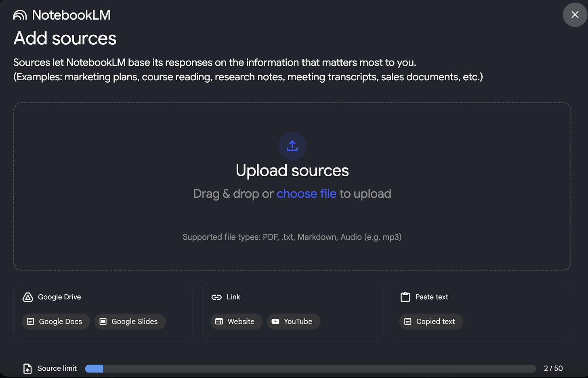This screenshot has width=588, height=378.
Task: Click the NotebookLM logo icon
Action: click(20, 15)
